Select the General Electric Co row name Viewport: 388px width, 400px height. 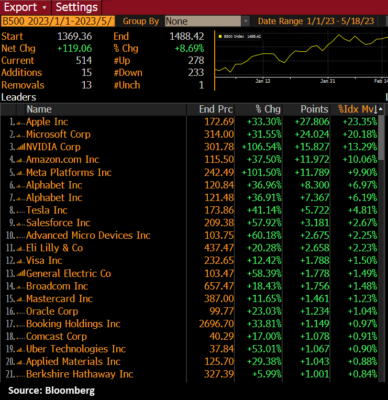[x=69, y=274]
